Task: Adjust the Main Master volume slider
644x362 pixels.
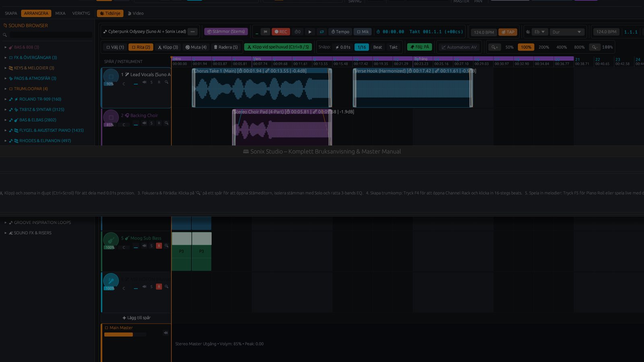Action: click(125, 334)
